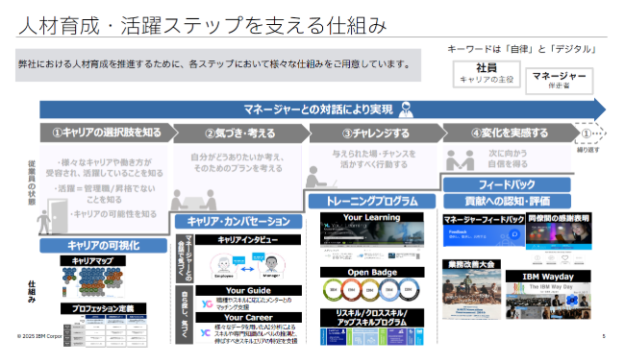625x364 pixels.
Task: Click the vertical 自ら探し、気づく label
Action: 185,315
